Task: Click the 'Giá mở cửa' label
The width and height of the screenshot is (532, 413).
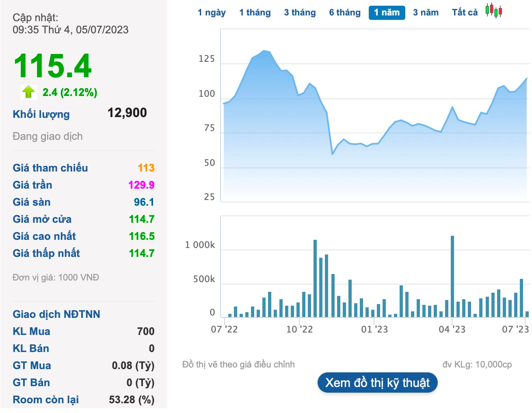Action: 42,219
